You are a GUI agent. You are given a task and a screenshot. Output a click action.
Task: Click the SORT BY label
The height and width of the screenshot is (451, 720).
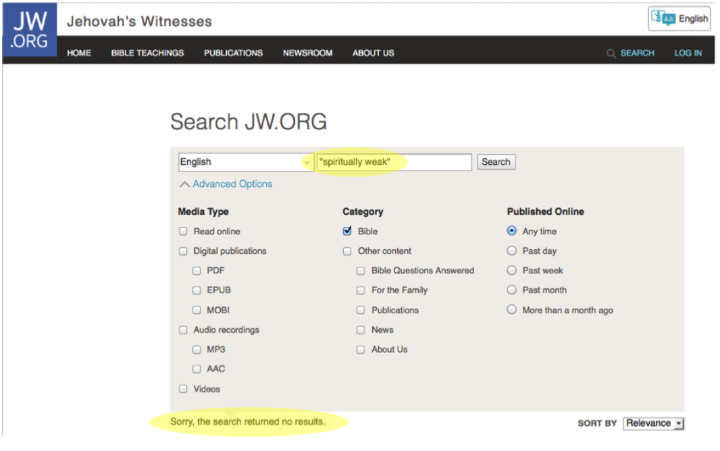click(x=597, y=423)
